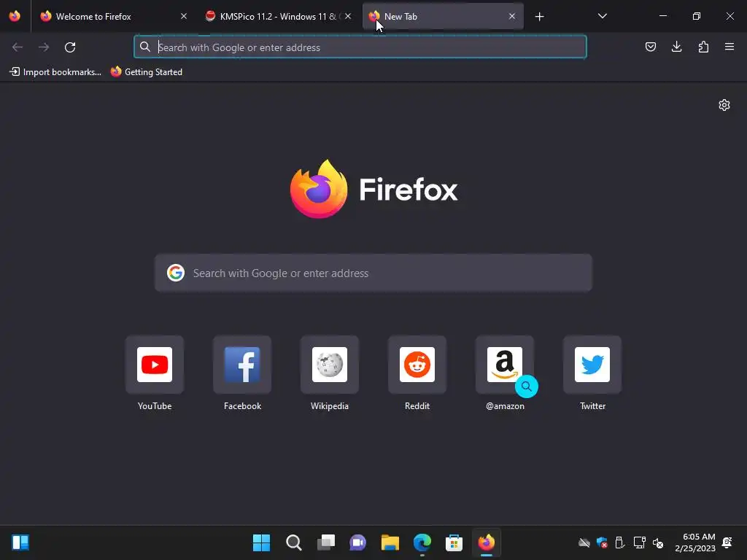Screen dimensions: 747x560
Task: Open Save to Pocket button
Action: (x=651, y=47)
